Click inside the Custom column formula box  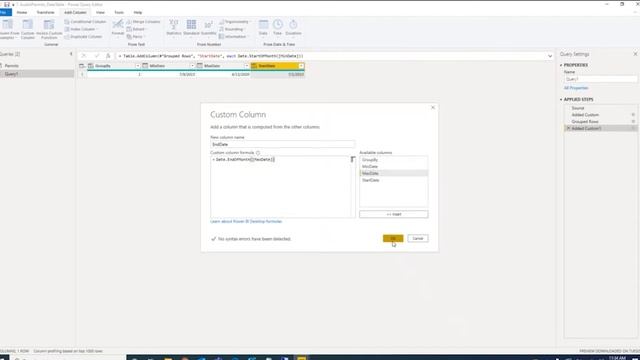[280, 187]
